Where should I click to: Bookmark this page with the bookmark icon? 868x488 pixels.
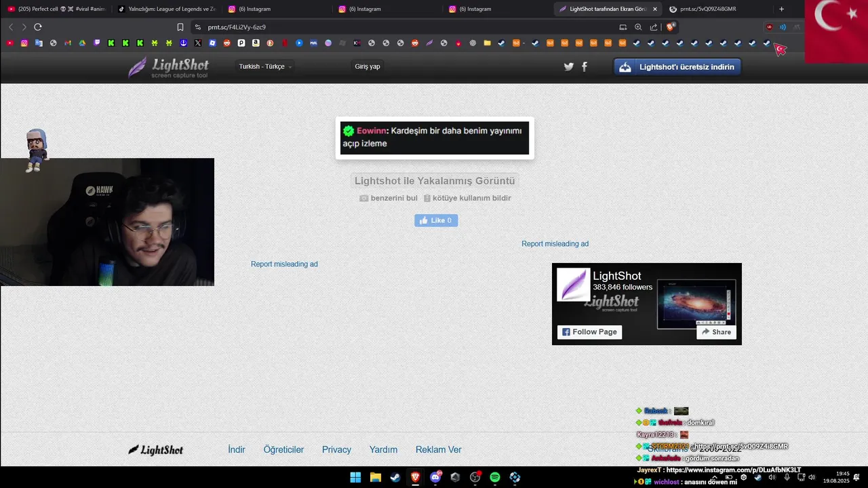180,27
